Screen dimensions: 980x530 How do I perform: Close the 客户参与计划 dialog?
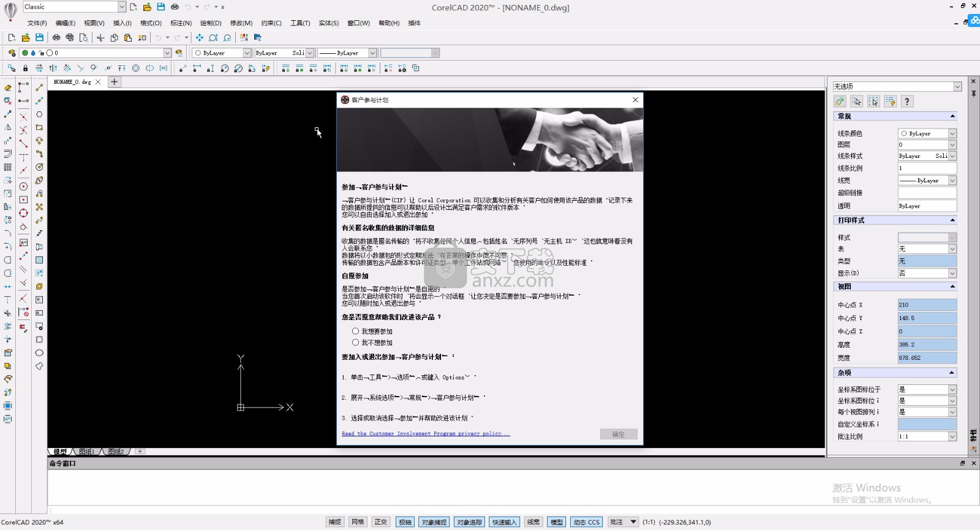click(635, 100)
